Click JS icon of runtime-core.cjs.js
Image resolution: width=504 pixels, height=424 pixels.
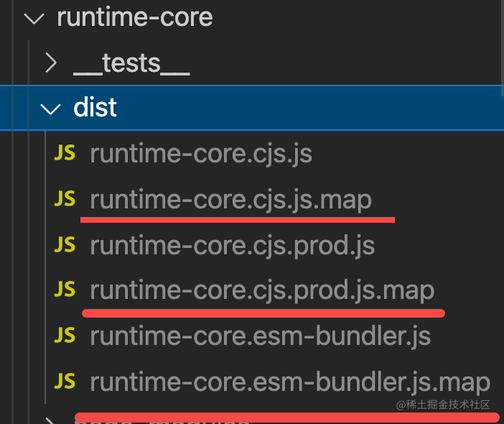point(65,154)
